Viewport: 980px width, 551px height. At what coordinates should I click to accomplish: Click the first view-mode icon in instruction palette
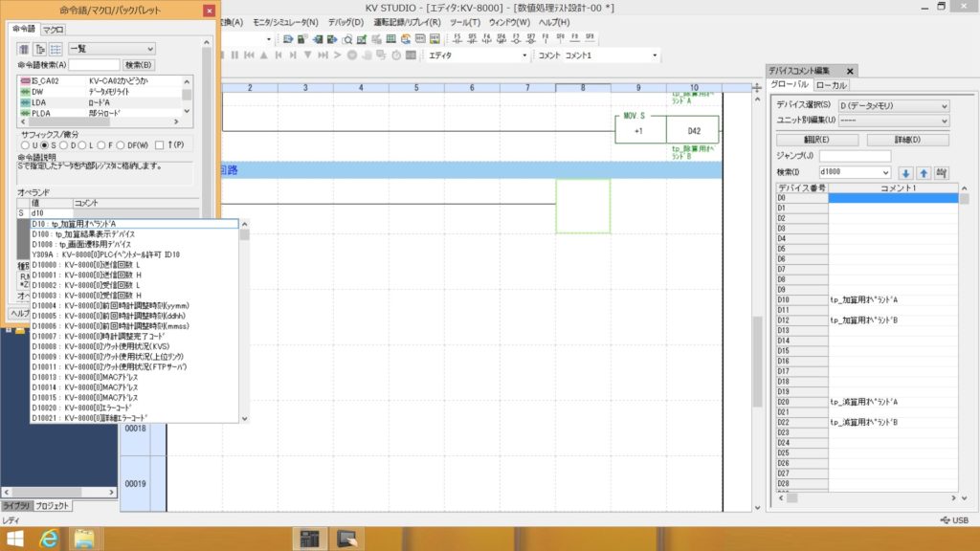coord(24,49)
